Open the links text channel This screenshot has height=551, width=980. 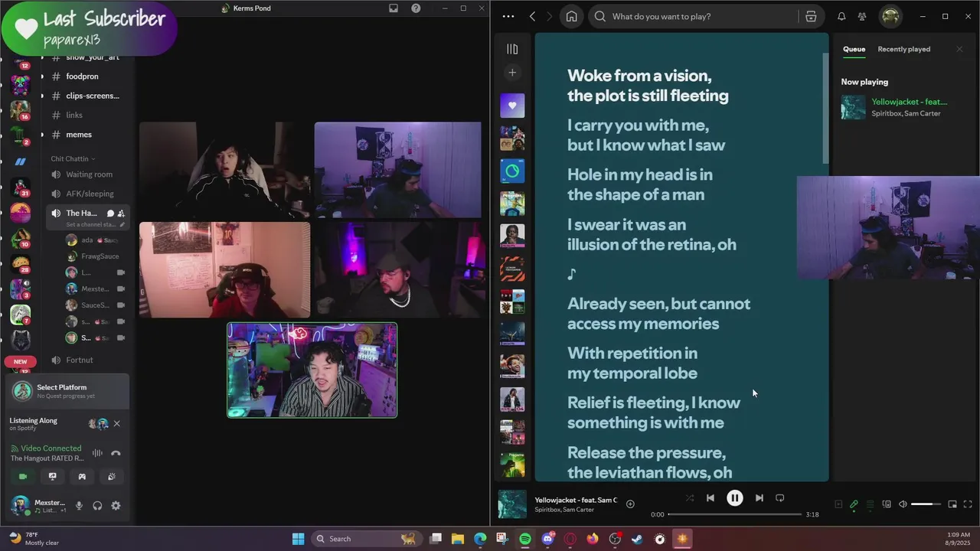(73, 115)
